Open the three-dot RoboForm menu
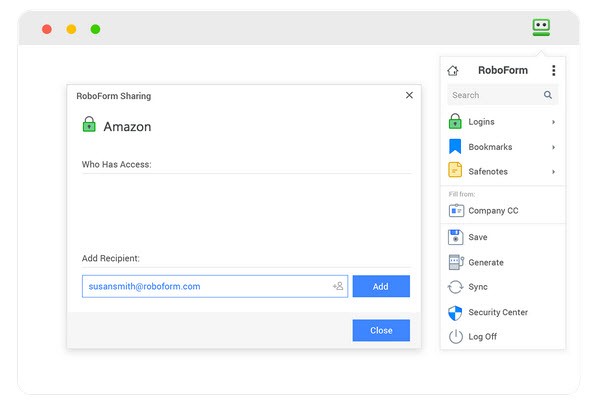Viewport: 593px width, 413px height. (553, 70)
